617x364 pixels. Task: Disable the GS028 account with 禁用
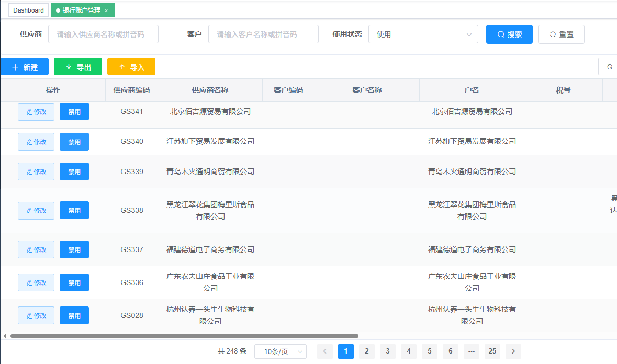74,316
